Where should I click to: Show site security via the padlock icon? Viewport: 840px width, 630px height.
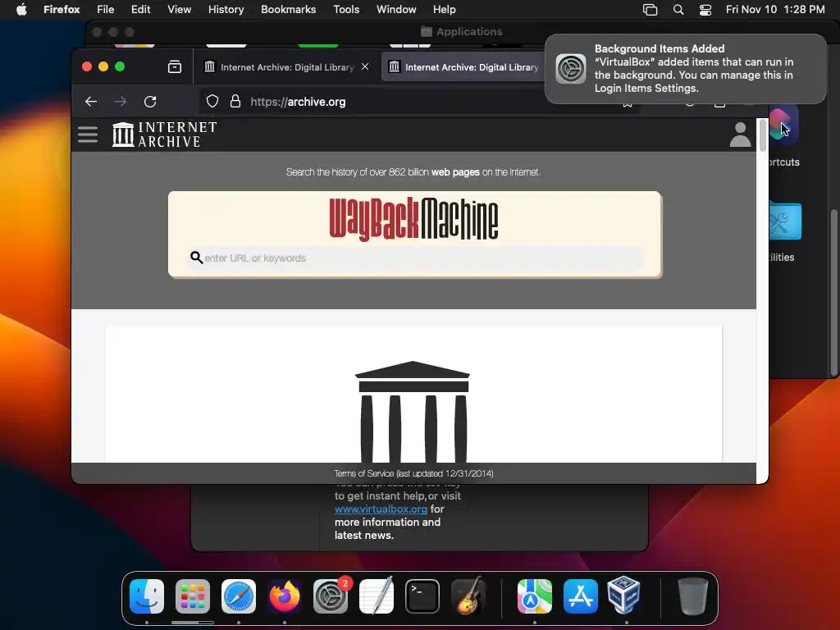tap(235, 101)
